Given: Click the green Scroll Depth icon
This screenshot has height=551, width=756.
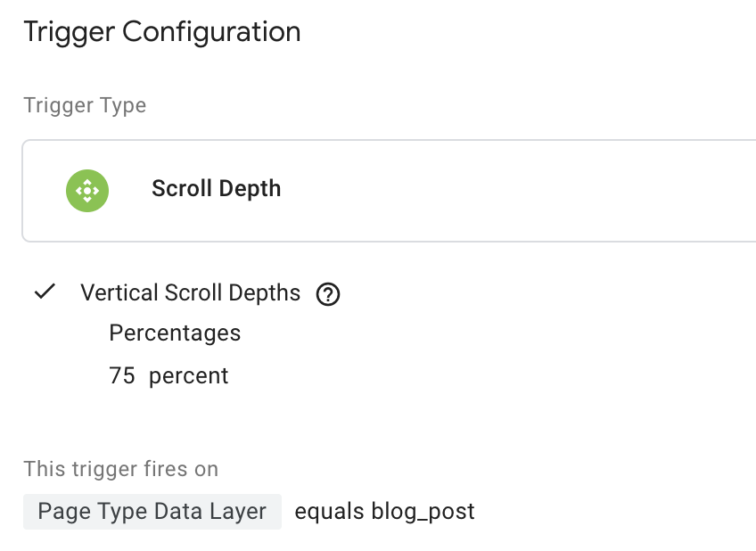Looking at the screenshot, I should [87, 190].
